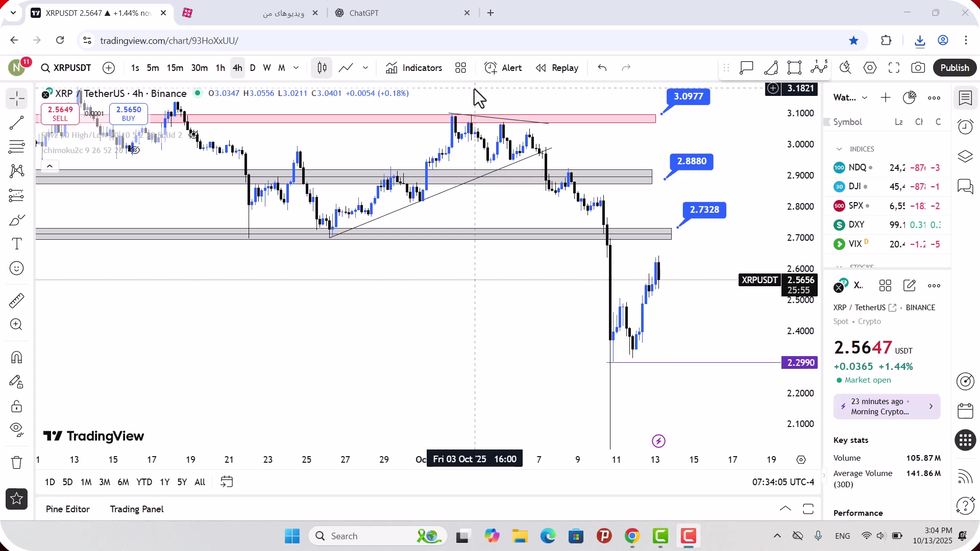The height and width of the screenshot is (551, 980).
Task: Select the text annotation tool
Action: pos(17,244)
